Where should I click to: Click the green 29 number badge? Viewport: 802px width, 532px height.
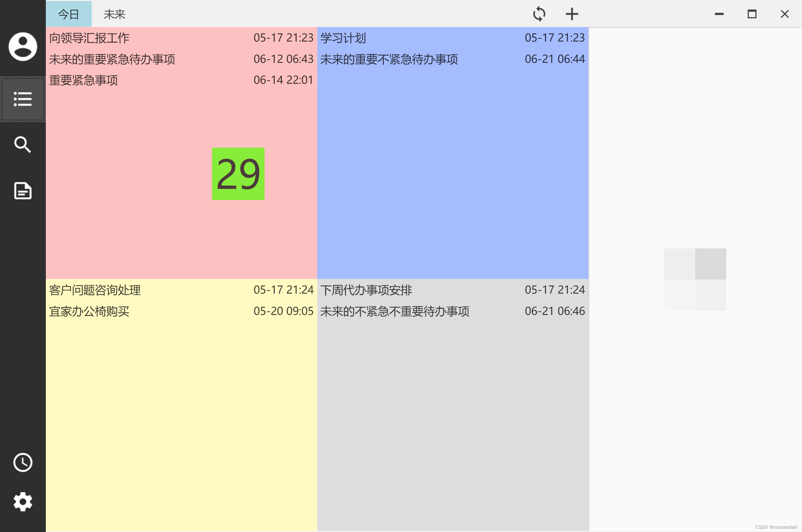pyautogui.click(x=238, y=174)
